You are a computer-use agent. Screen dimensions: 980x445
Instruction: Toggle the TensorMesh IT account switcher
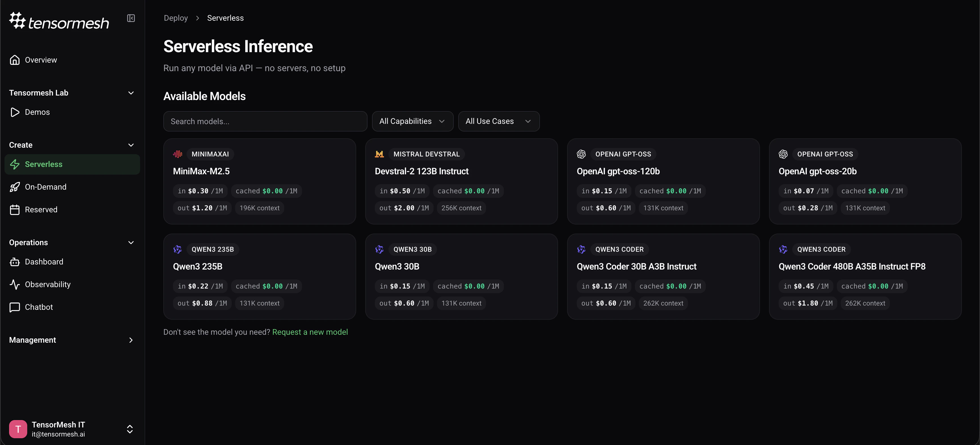130,429
